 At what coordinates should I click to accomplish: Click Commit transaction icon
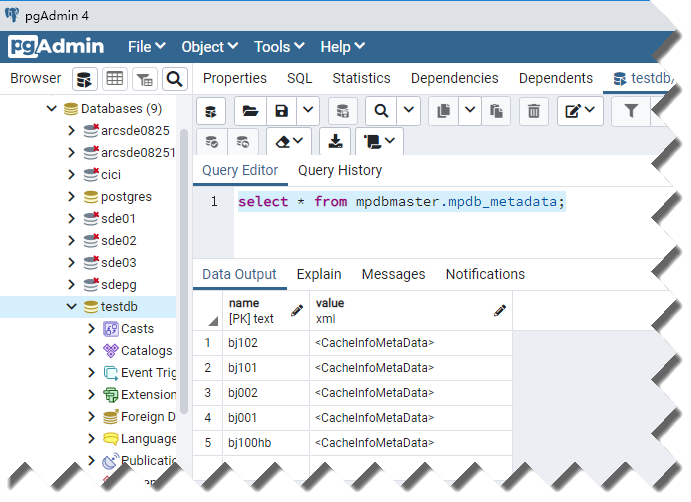click(212, 142)
